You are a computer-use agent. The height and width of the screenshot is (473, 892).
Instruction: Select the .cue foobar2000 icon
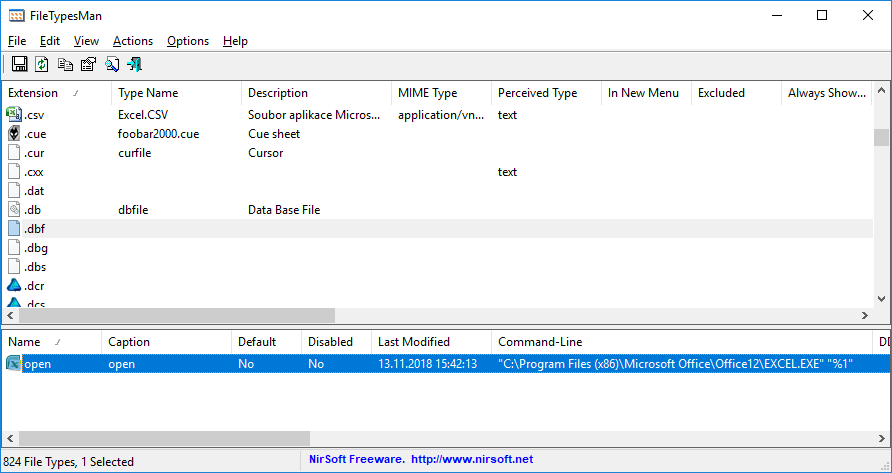[15, 134]
